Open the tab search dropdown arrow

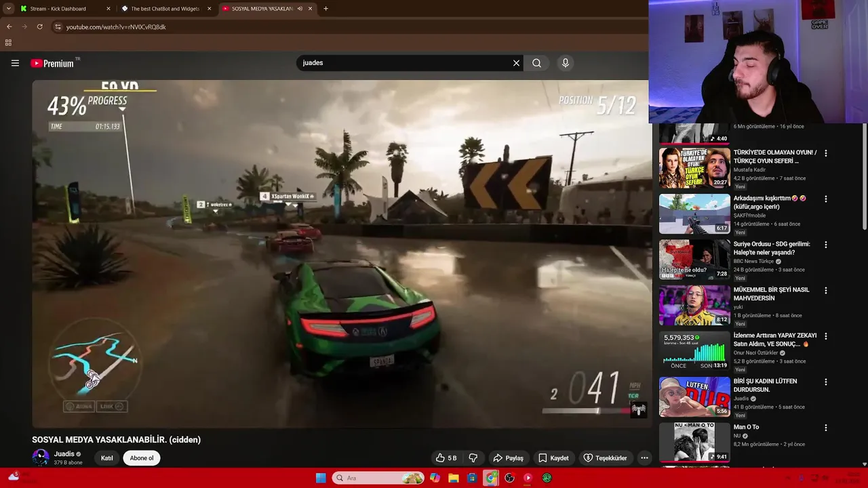(8, 9)
